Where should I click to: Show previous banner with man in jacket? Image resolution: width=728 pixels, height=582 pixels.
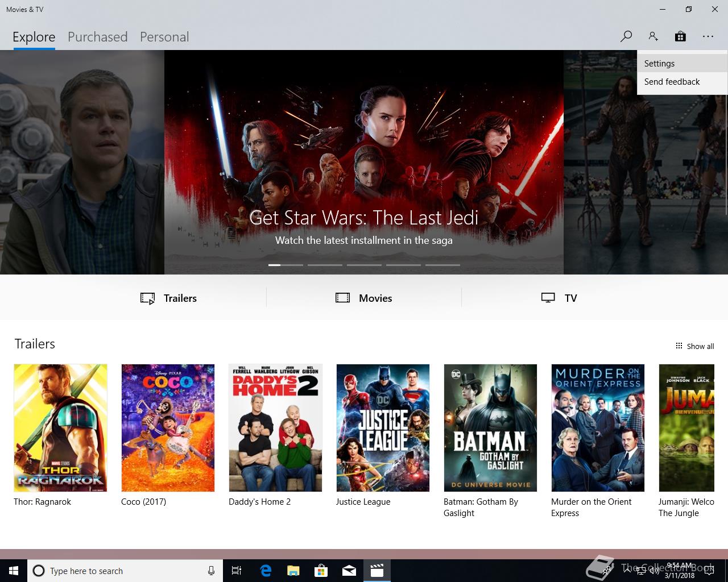click(82, 162)
